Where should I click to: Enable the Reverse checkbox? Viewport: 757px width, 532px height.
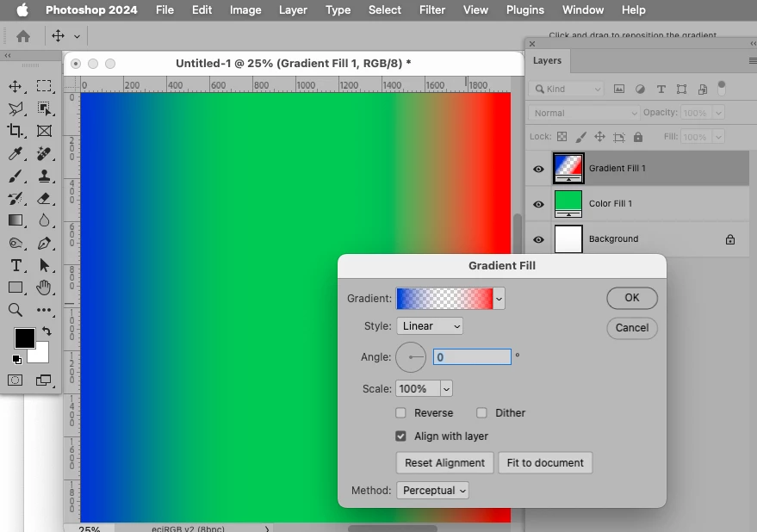click(400, 412)
